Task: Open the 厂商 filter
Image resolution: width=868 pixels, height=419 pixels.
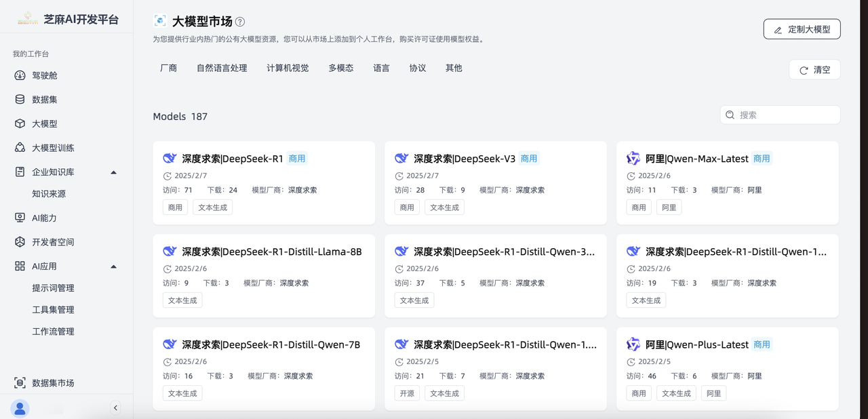Action: coord(169,68)
